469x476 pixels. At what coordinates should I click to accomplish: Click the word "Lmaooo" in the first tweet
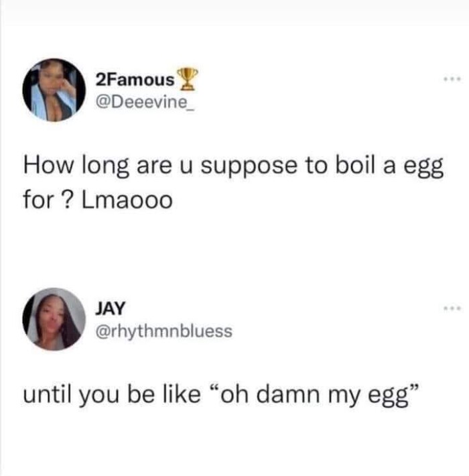tap(127, 200)
